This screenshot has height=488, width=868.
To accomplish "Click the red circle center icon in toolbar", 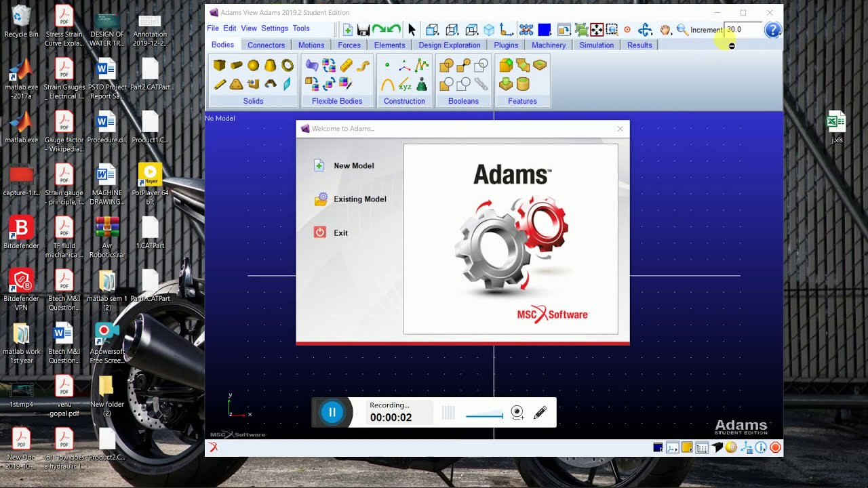I will (x=627, y=30).
